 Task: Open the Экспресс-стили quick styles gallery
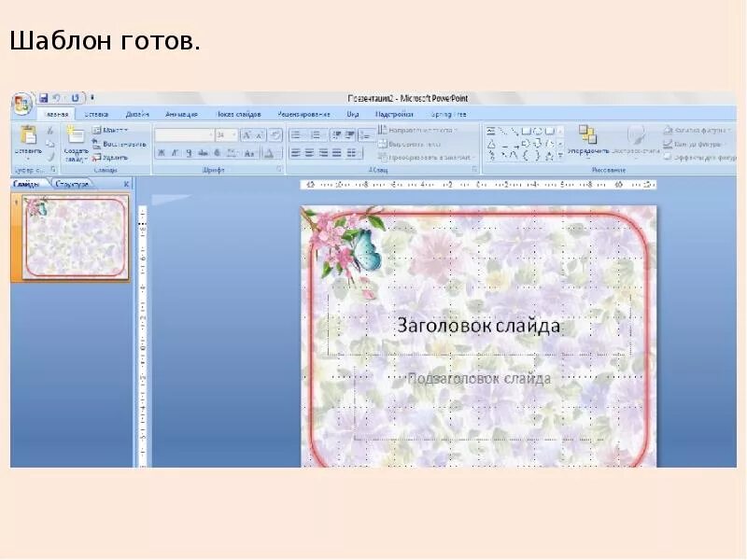(636, 140)
